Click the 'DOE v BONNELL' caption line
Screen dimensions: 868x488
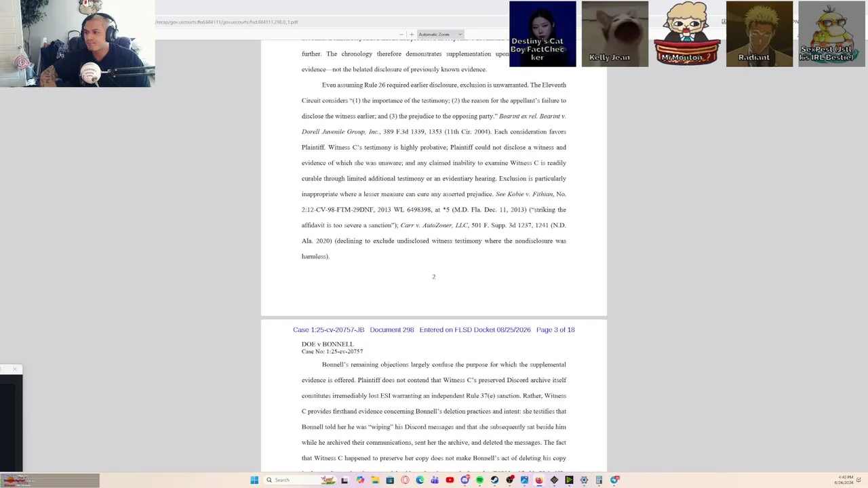(328, 344)
